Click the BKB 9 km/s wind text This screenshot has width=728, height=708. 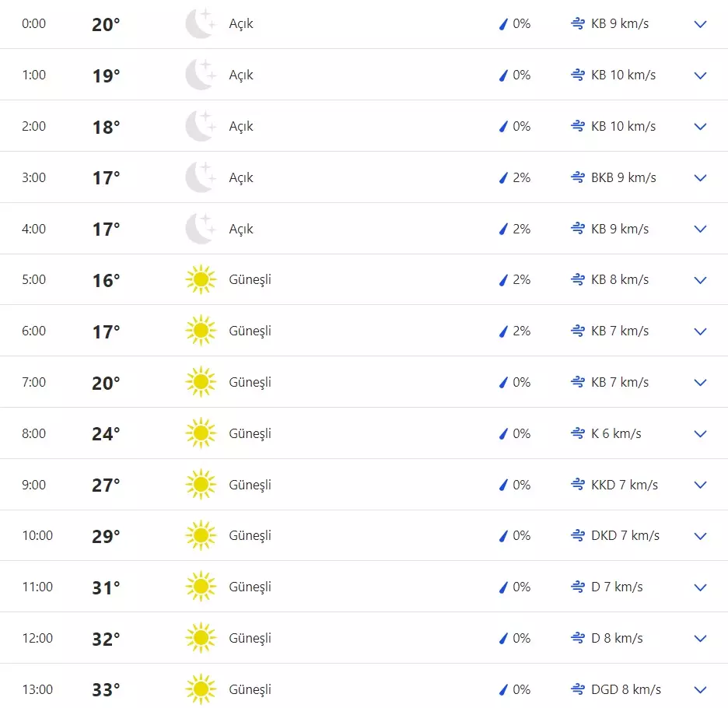pos(623,177)
